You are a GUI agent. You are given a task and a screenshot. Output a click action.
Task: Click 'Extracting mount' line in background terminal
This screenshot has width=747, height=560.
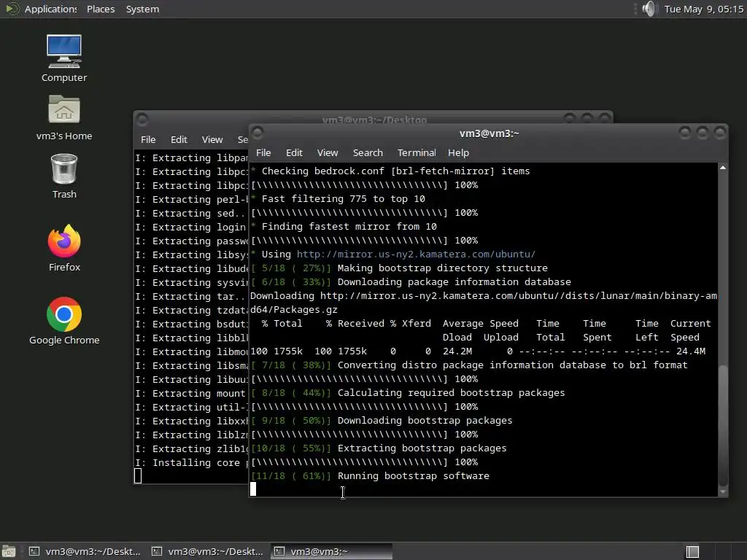(192, 393)
